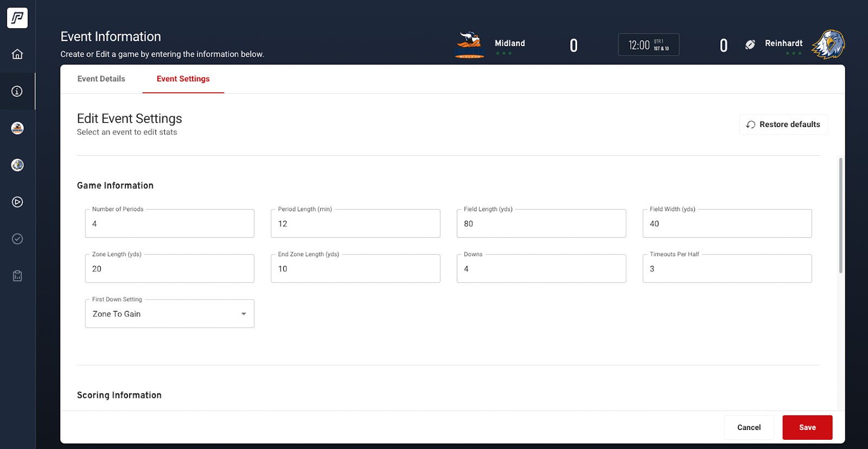Click the Field Length (yds) input
The width and height of the screenshot is (868, 449).
(x=541, y=224)
